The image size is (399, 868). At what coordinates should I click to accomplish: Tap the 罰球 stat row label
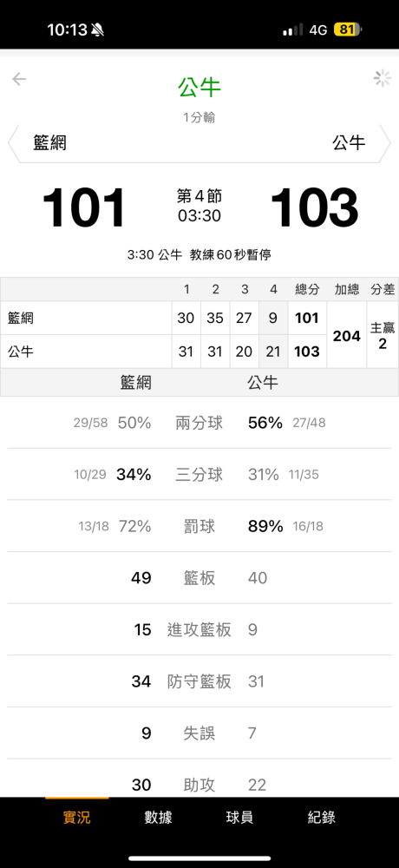199,527
